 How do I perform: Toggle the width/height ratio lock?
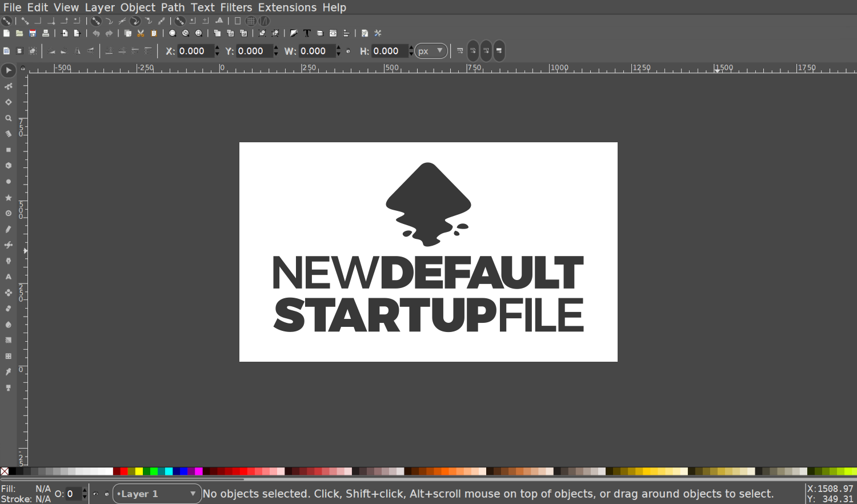pos(348,51)
